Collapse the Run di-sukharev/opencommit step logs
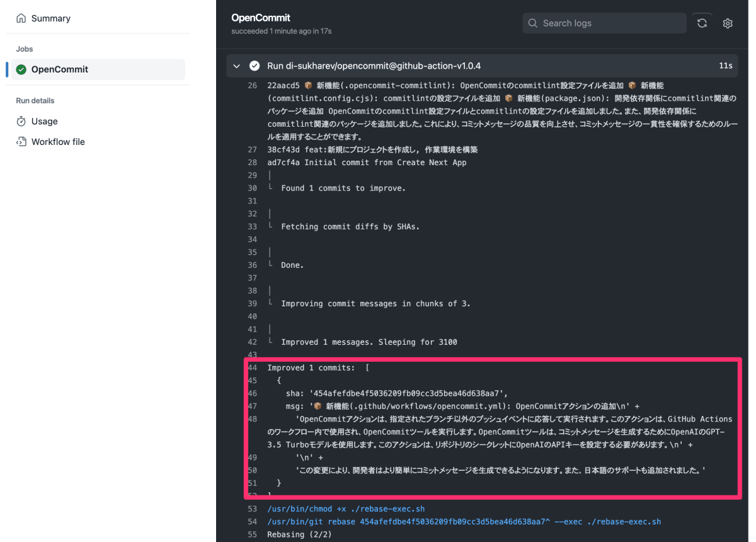 [236, 66]
